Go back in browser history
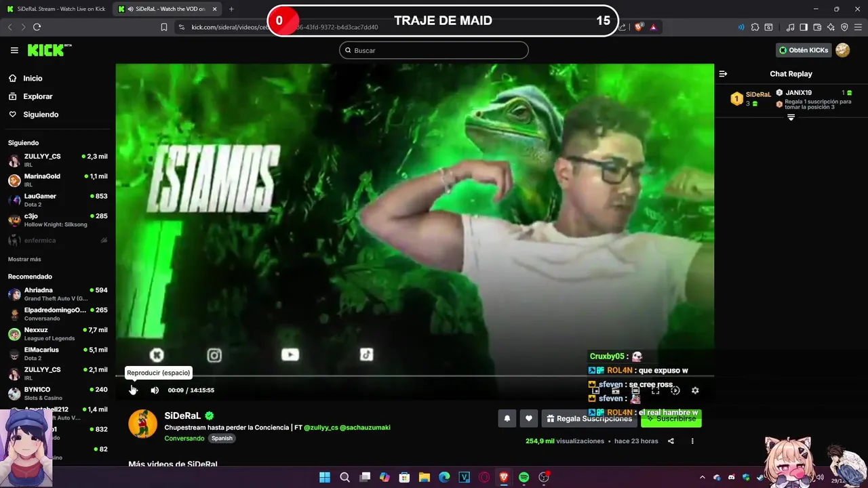This screenshot has height=488, width=868. [x=9, y=27]
